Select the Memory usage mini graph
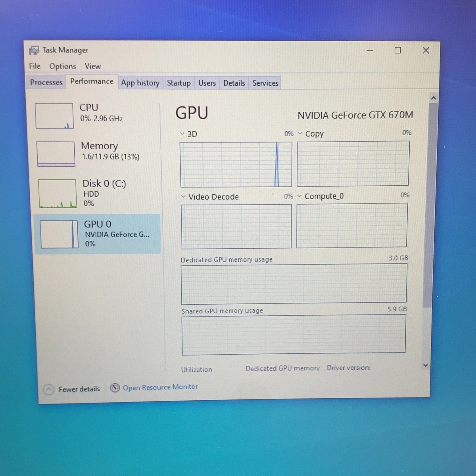 [56, 154]
